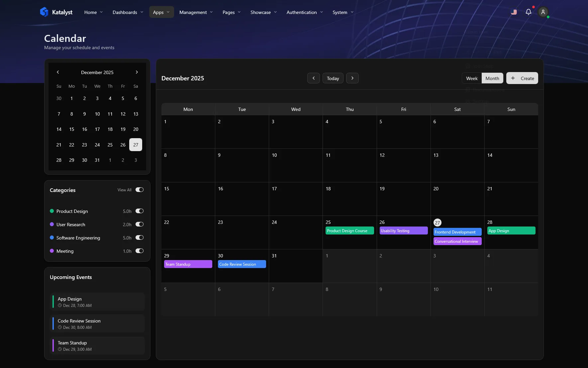This screenshot has height=368, width=588.
Task: Click the Software Engineering blue color dot
Action: click(52, 237)
